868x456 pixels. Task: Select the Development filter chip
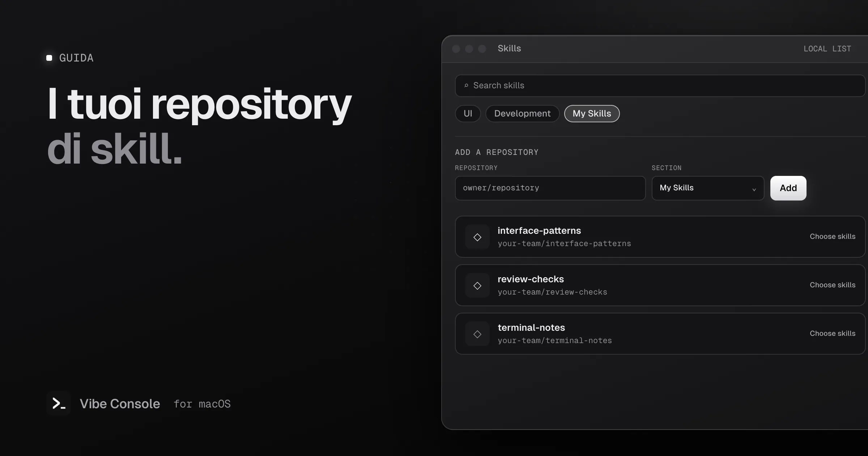522,114
